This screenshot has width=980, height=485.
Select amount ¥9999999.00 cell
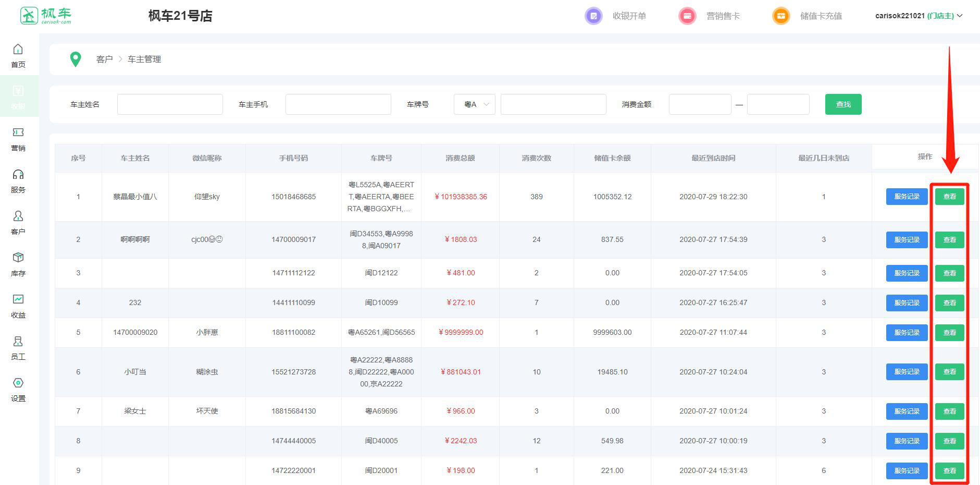[461, 332]
